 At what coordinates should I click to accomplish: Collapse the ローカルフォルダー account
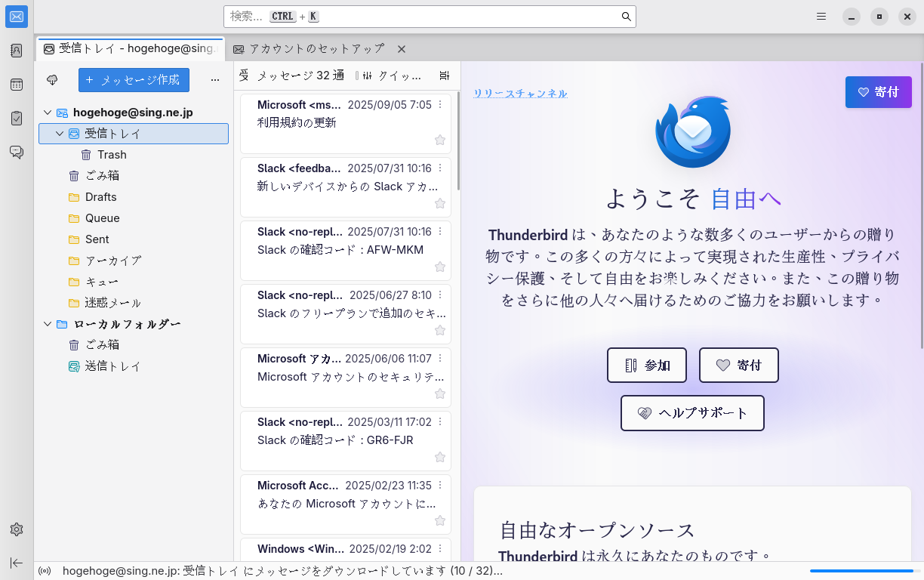[x=48, y=324]
